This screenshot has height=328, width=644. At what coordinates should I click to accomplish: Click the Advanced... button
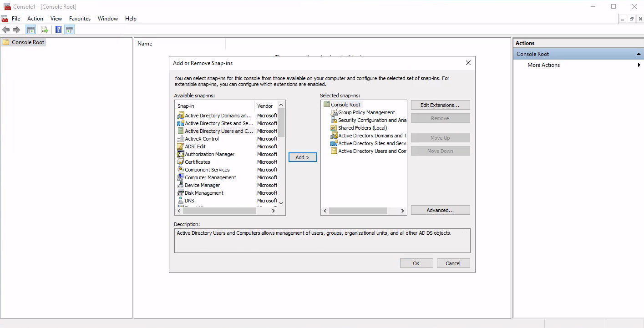click(440, 210)
